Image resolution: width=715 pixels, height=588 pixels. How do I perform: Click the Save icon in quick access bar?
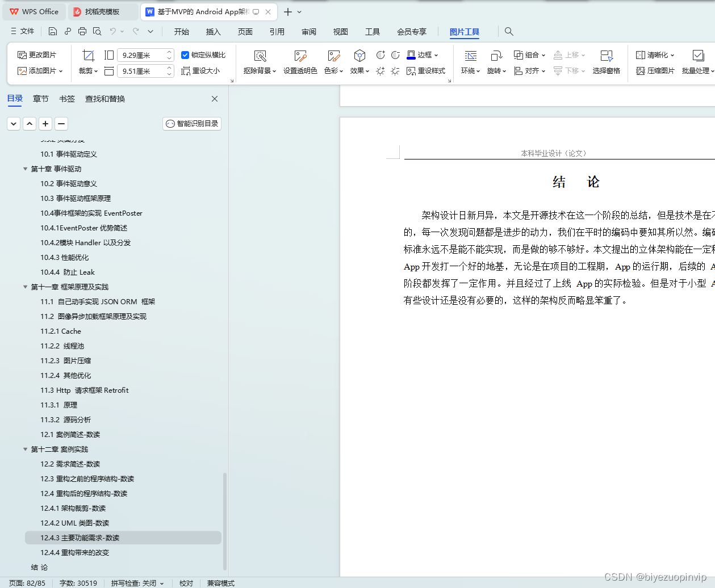click(53, 31)
